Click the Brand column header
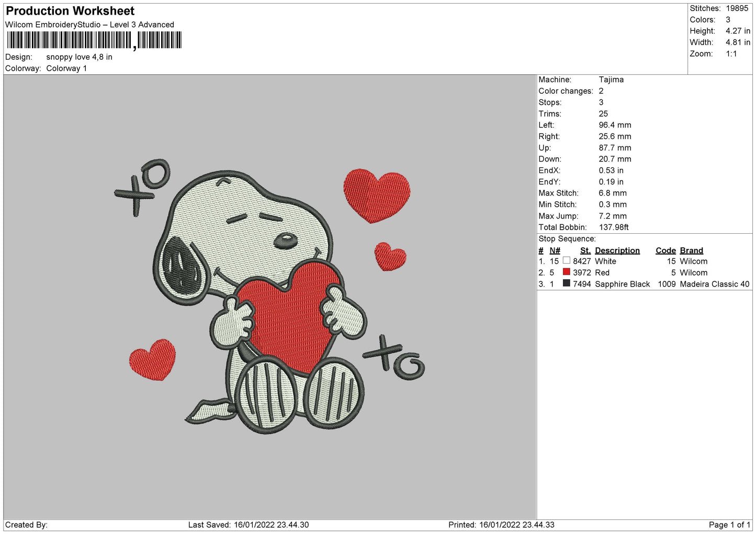 [691, 251]
